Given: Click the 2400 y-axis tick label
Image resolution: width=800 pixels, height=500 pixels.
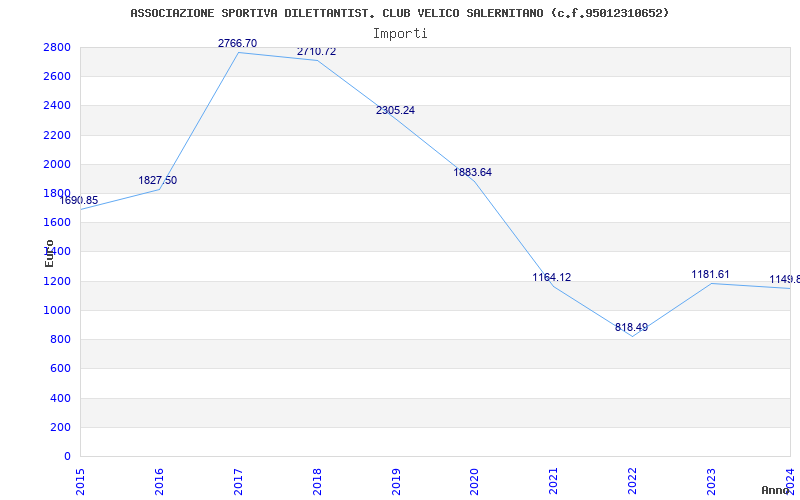Looking at the screenshot, I should pyautogui.click(x=57, y=106).
